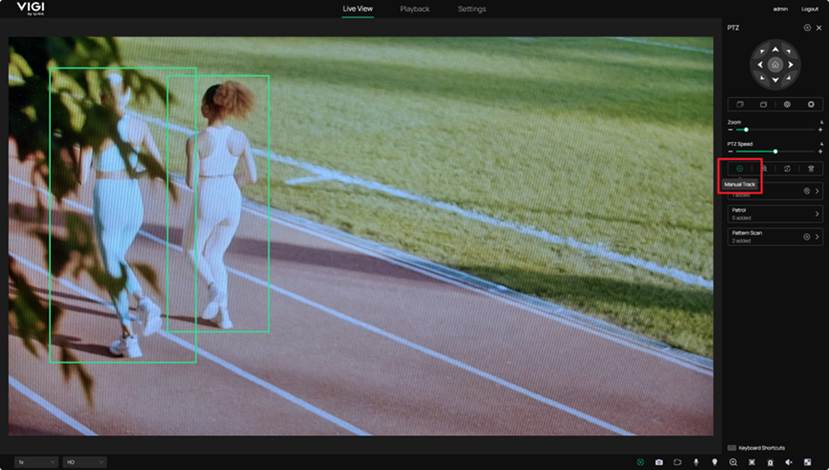Screen dimensions: 829x470
Task: Start recording with the video icon
Action: point(677,462)
